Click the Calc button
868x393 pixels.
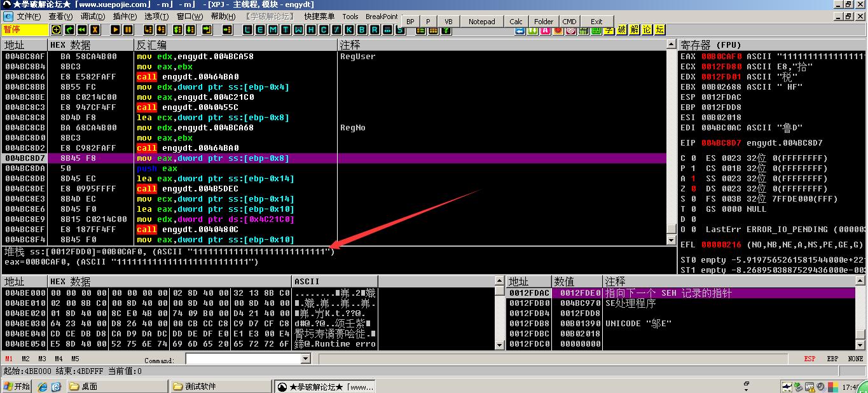click(516, 22)
